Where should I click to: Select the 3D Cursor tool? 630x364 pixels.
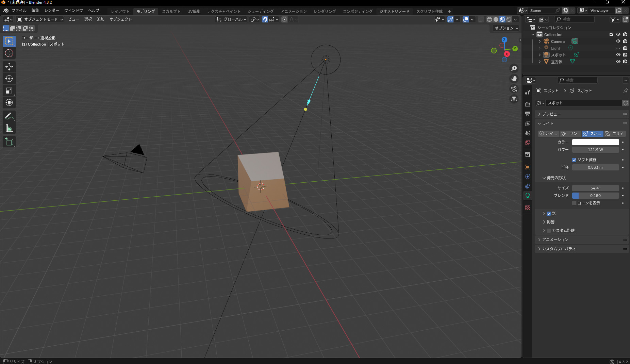[9, 53]
